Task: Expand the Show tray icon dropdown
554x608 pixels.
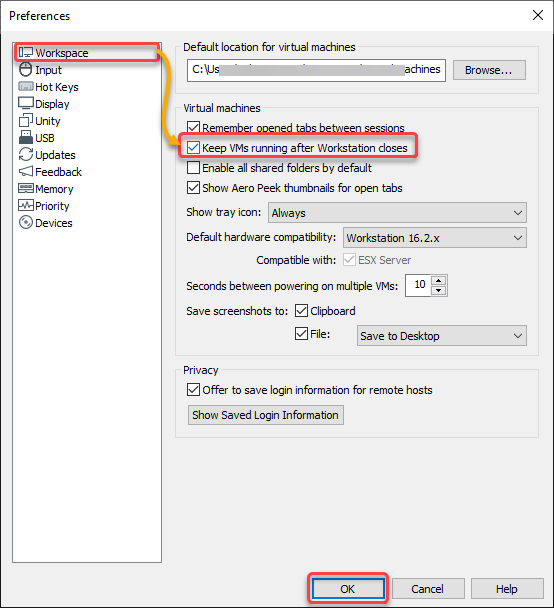Action: tap(397, 212)
